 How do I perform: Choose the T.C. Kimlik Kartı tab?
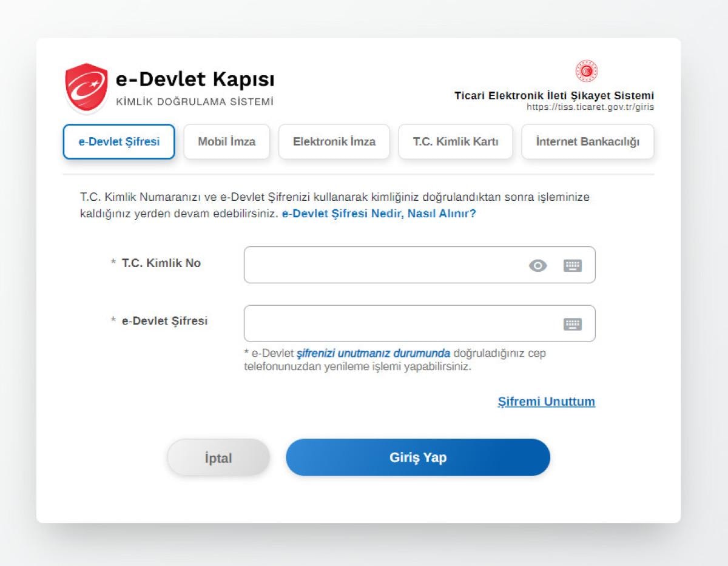click(x=455, y=142)
